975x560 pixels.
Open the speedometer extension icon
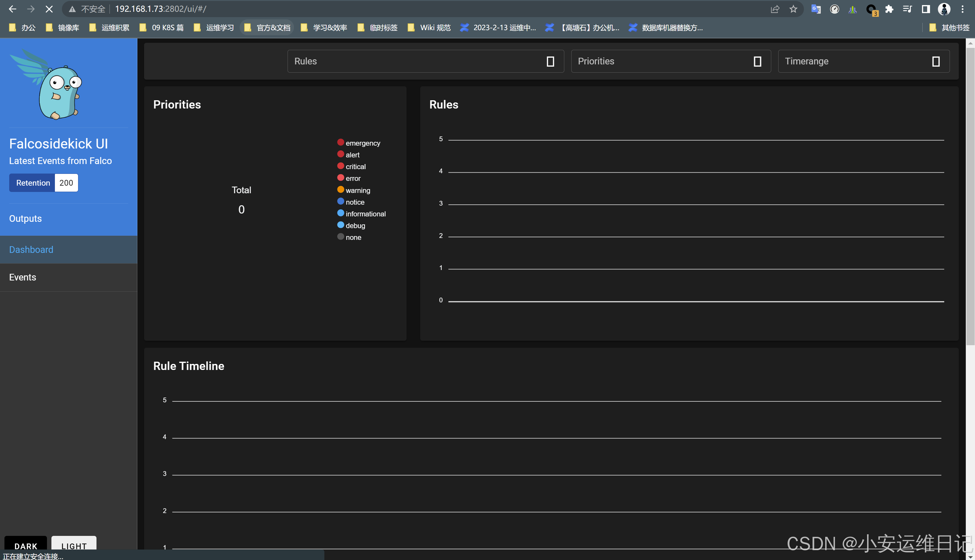point(834,9)
